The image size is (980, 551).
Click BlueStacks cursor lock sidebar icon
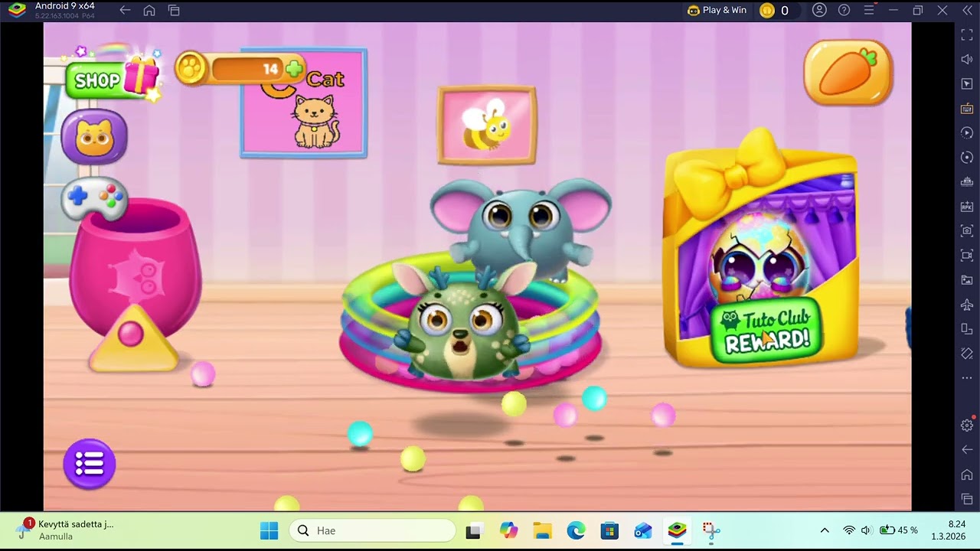(x=967, y=83)
